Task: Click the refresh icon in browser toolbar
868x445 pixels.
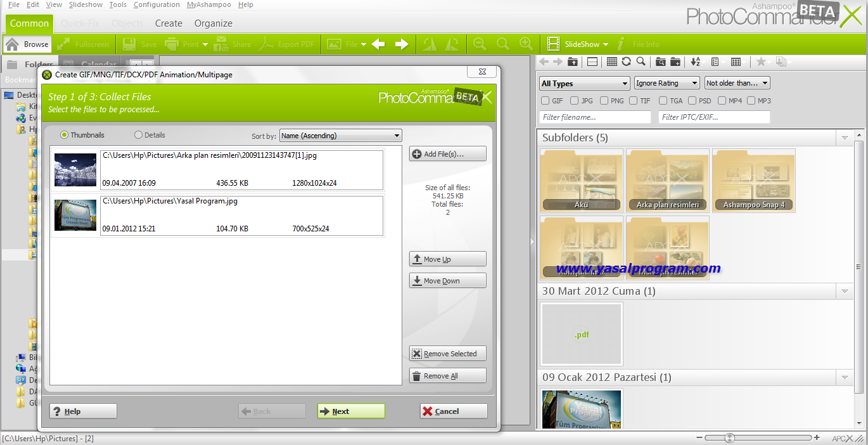Action: coord(626,61)
